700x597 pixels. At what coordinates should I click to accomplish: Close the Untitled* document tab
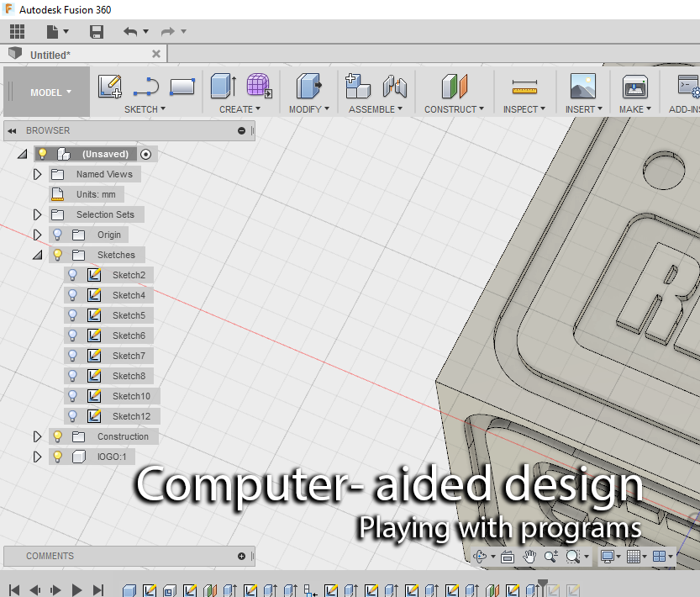pyautogui.click(x=156, y=54)
